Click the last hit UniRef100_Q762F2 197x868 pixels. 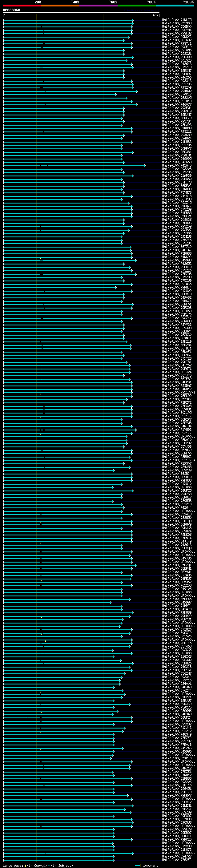click(x=177, y=860)
